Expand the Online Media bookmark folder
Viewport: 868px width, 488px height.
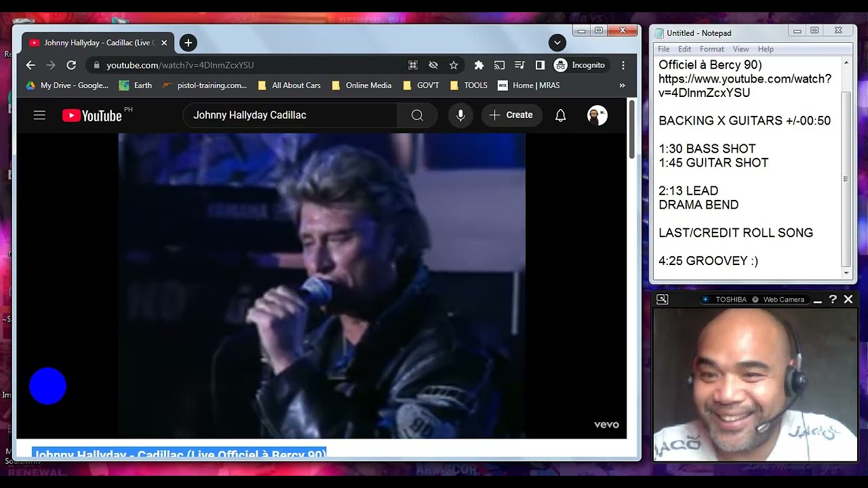(361, 85)
